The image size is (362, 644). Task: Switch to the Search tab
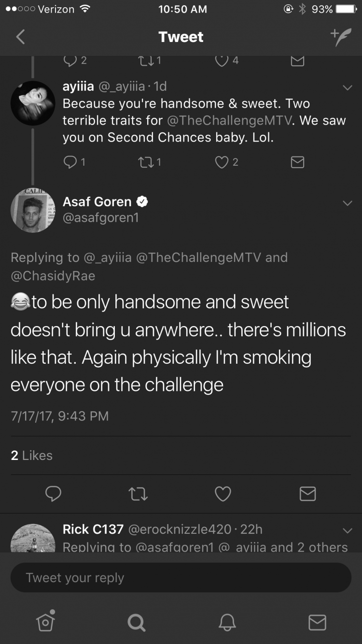(x=136, y=622)
